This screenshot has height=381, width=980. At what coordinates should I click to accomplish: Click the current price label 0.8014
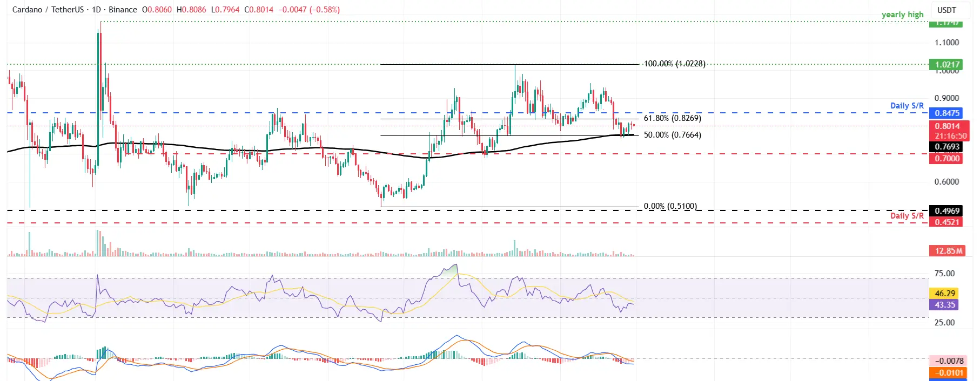[947, 126]
